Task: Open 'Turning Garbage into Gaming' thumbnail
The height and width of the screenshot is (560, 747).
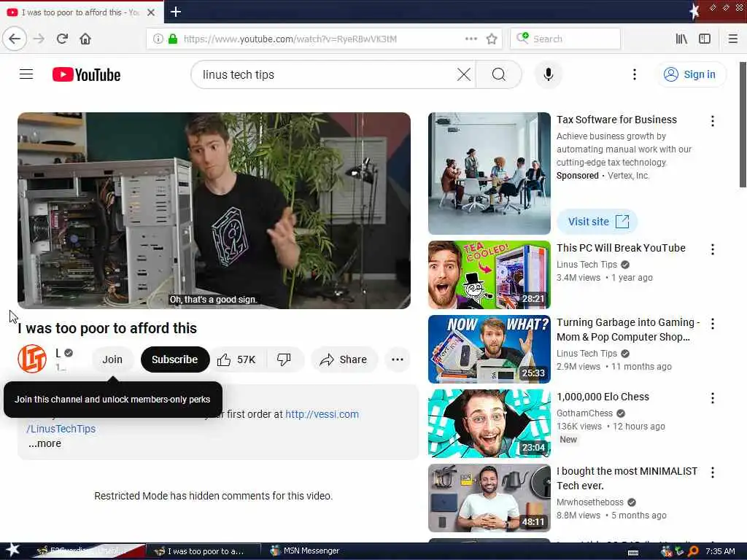Action: click(489, 349)
